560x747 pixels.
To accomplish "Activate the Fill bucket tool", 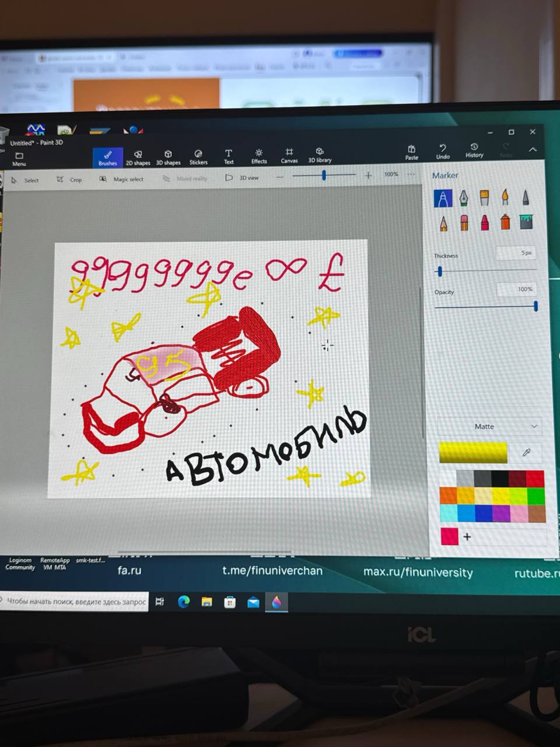I will coord(526,222).
